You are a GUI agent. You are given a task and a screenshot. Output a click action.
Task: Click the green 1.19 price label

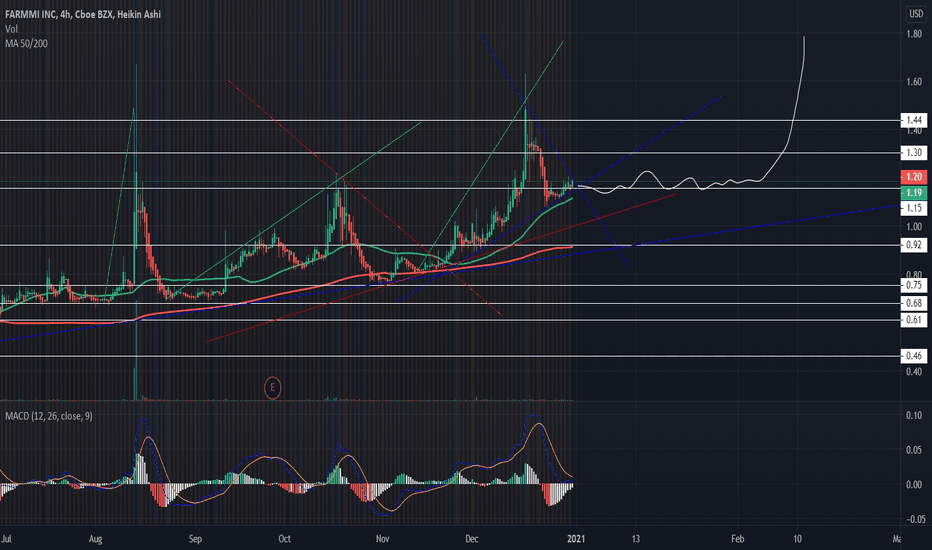tap(914, 192)
